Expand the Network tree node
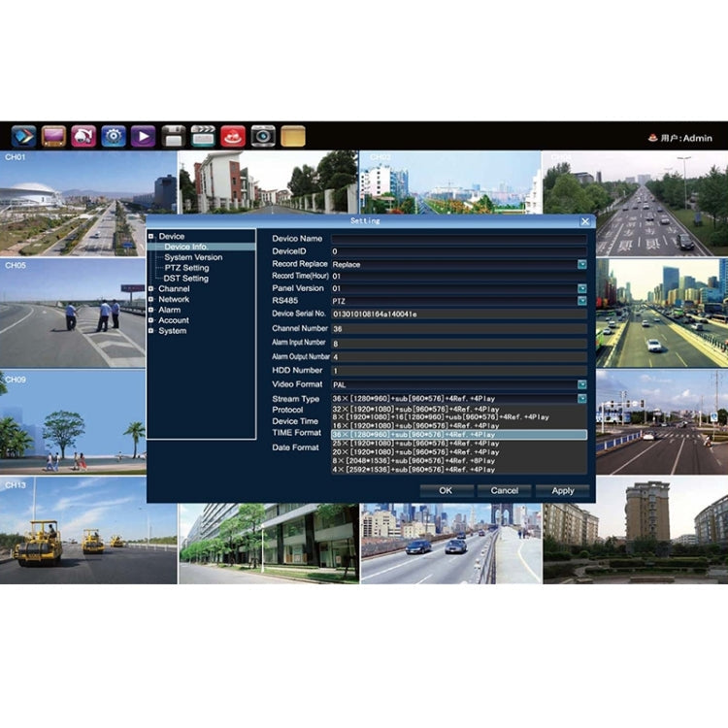Screen dimensions: 728x728 [x=151, y=299]
